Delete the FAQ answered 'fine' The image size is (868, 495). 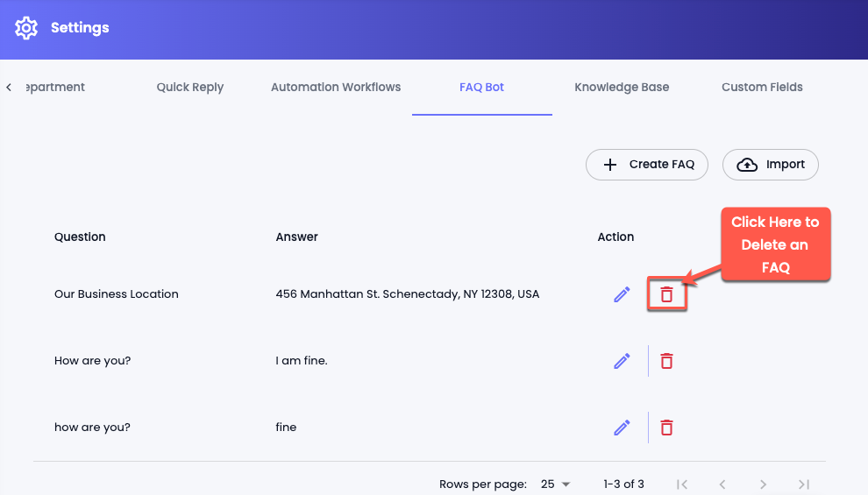tap(666, 428)
